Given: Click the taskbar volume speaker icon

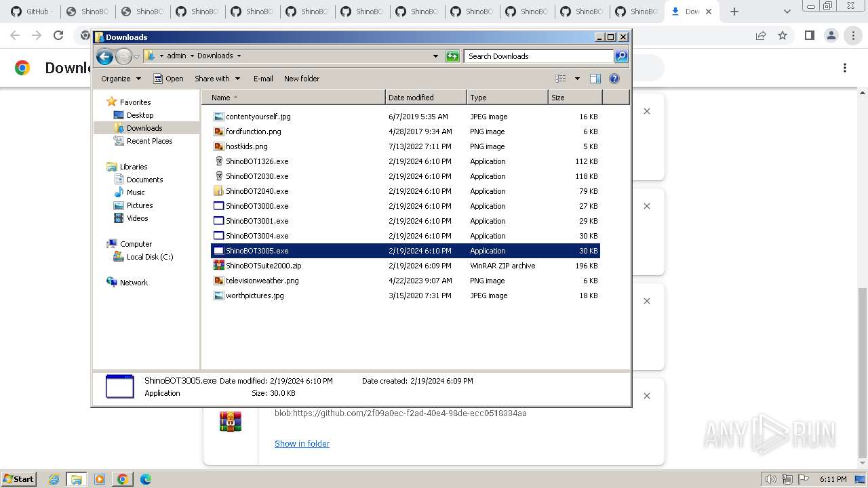Looking at the screenshot, I should (770, 479).
